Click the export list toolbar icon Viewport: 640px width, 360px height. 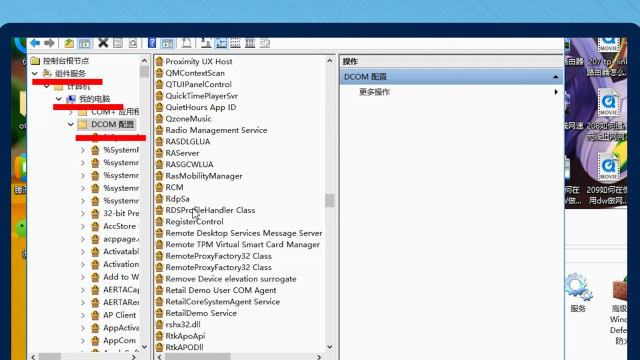click(186, 43)
